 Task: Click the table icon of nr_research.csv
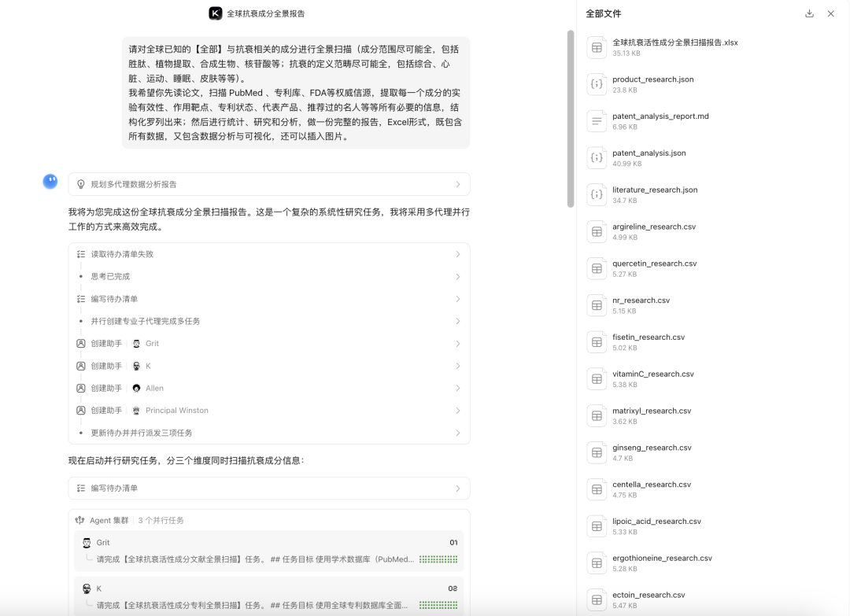pos(597,305)
